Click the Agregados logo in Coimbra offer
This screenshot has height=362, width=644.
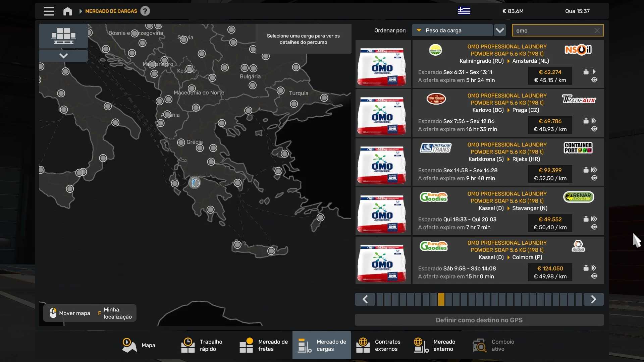click(x=578, y=246)
